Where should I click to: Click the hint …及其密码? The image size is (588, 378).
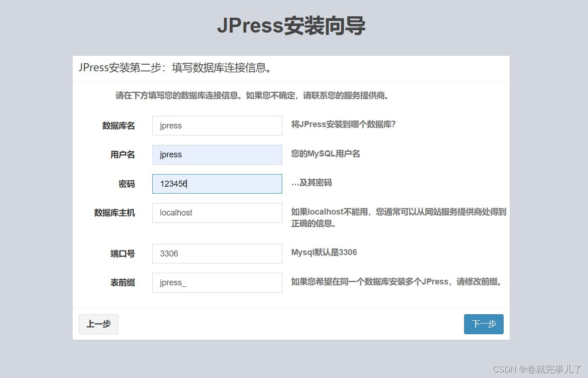pos(311,182)
